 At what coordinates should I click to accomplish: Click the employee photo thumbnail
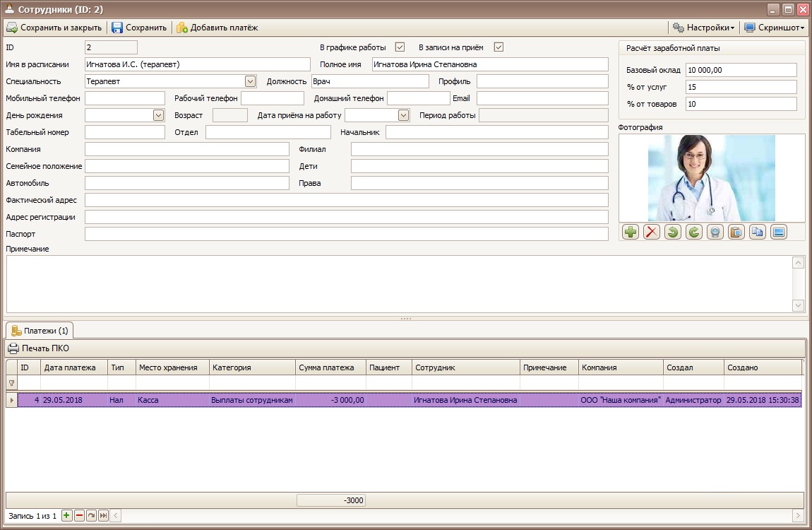(712, 178)
